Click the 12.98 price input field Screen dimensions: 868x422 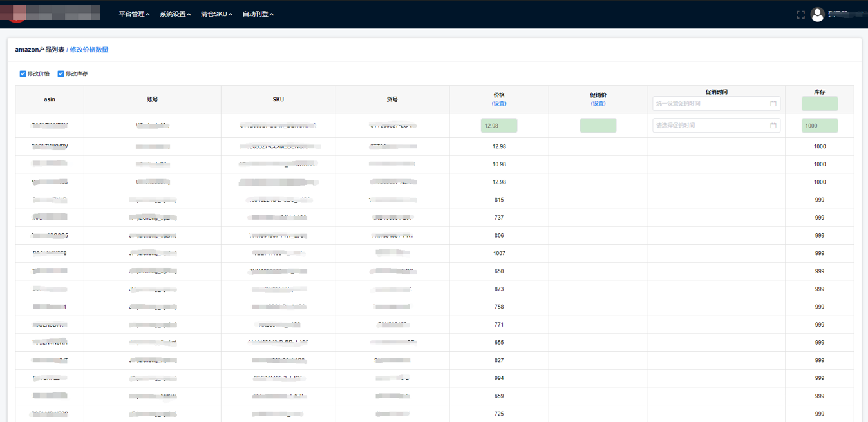click(499, 126)
